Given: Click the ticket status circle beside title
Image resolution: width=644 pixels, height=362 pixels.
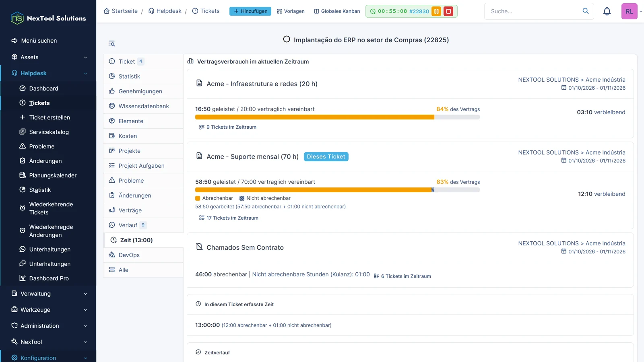Looking at the screenshot, I should pos(287,39).
